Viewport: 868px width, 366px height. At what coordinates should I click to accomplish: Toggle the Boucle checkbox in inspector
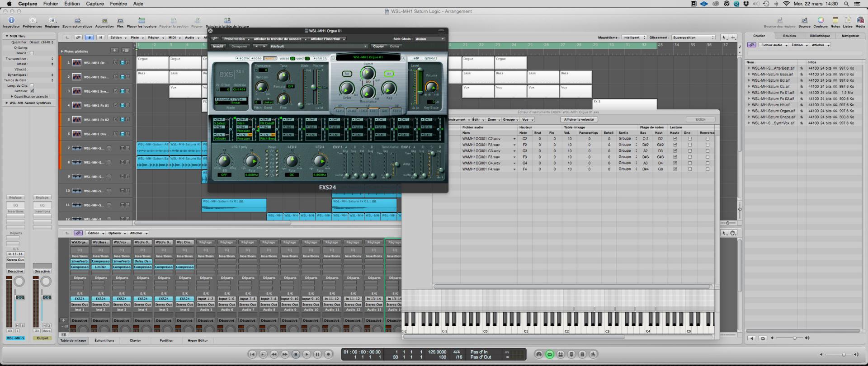[x=32, y=53]
